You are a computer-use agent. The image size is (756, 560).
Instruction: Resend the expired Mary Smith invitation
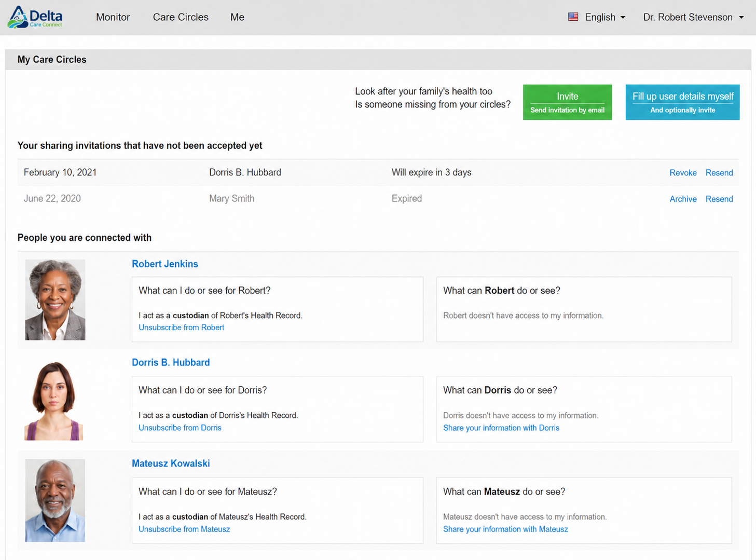tap(719, 199)
